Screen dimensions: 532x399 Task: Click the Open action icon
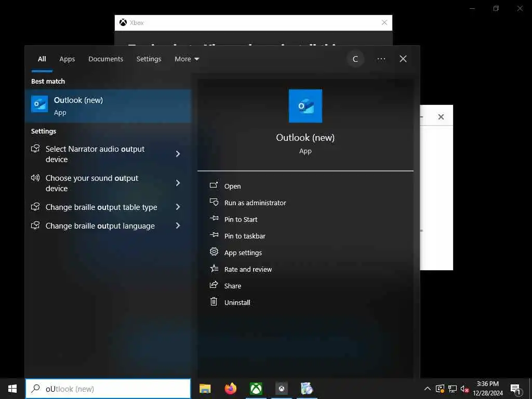coord(214,185)
